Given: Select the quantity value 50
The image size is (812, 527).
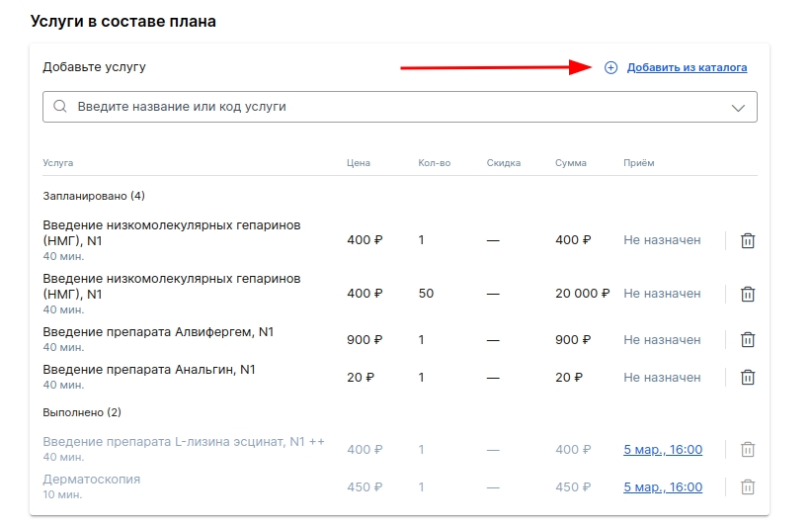Looking at the screenshot, I should click(426, 294).
